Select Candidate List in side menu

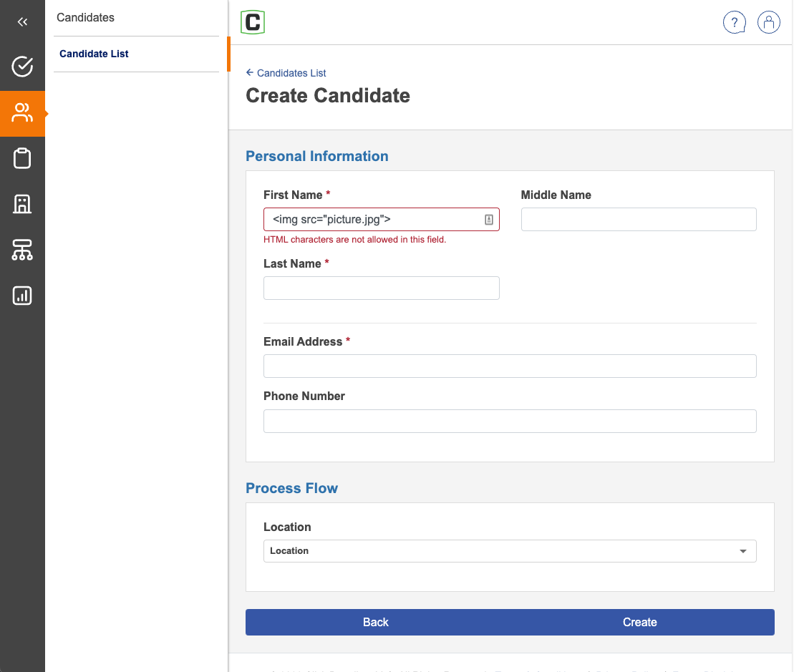(94, 54)
